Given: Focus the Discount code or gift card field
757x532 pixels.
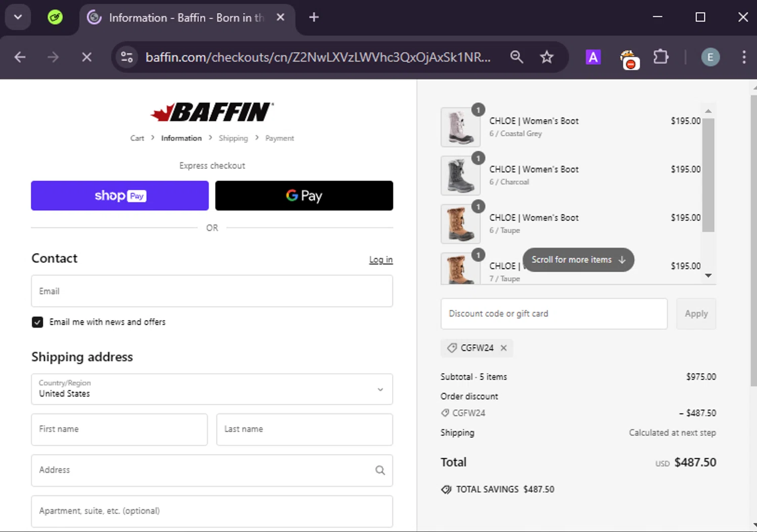Looking at the screenshot, I should tap(554, 314).
